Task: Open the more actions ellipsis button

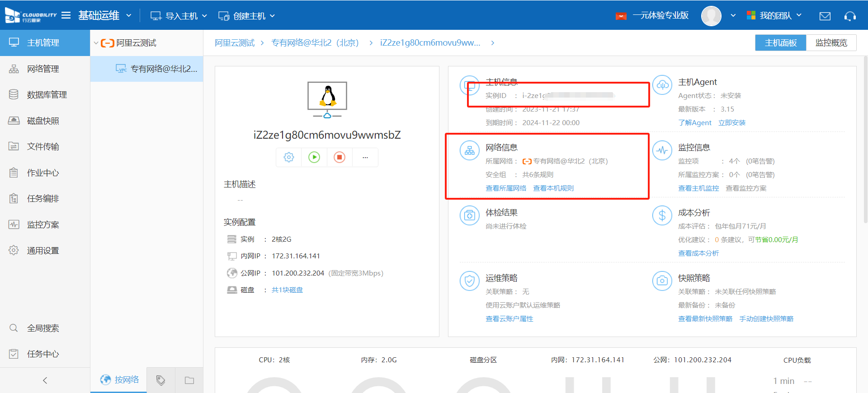Action: coord(365,157)
